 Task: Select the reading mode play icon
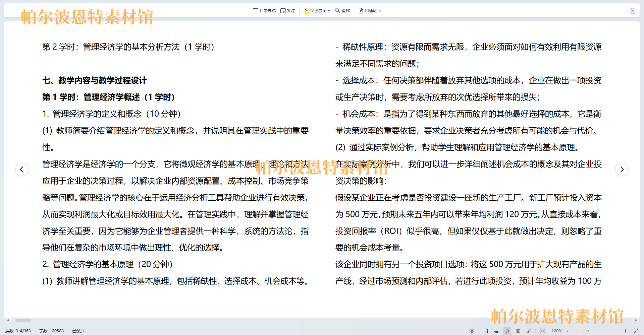pyautogui.click(x=507, y=331)
